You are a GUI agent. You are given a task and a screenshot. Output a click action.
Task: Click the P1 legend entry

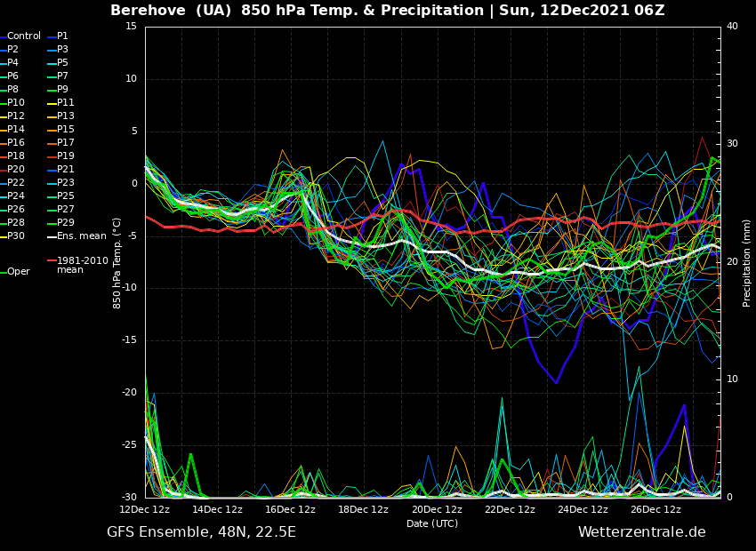tap(62, 36)
